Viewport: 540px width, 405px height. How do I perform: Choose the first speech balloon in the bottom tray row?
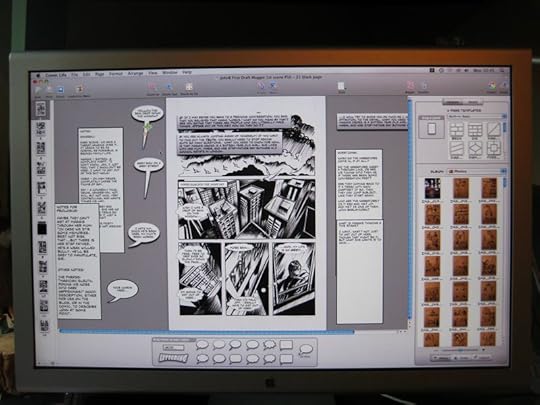pos(202,359)
